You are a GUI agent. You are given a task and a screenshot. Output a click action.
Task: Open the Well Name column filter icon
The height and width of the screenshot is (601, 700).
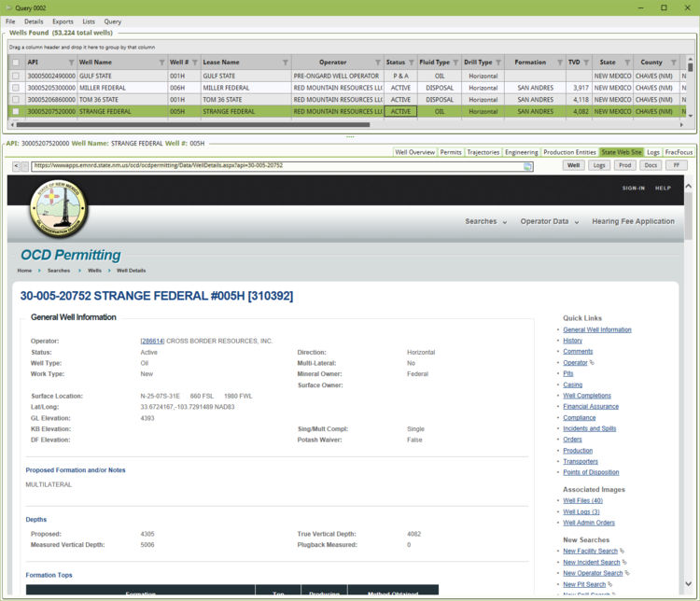(x=162, y=63)
